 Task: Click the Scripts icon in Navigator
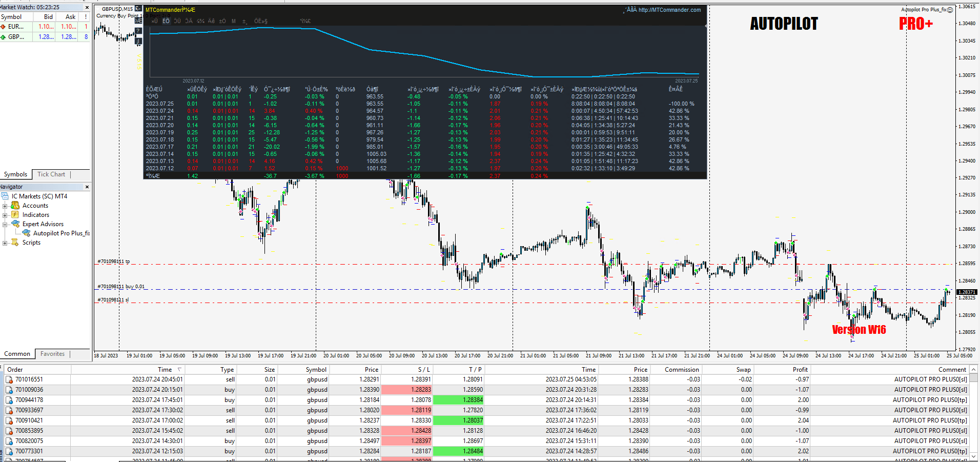[15, 243]
